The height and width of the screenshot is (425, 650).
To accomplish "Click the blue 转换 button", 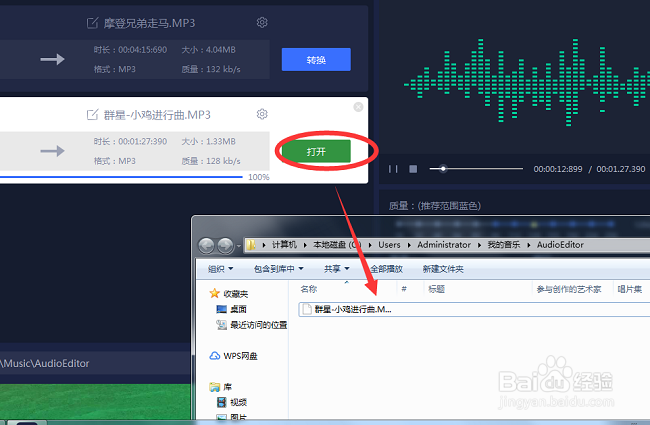I will (316, 60).
